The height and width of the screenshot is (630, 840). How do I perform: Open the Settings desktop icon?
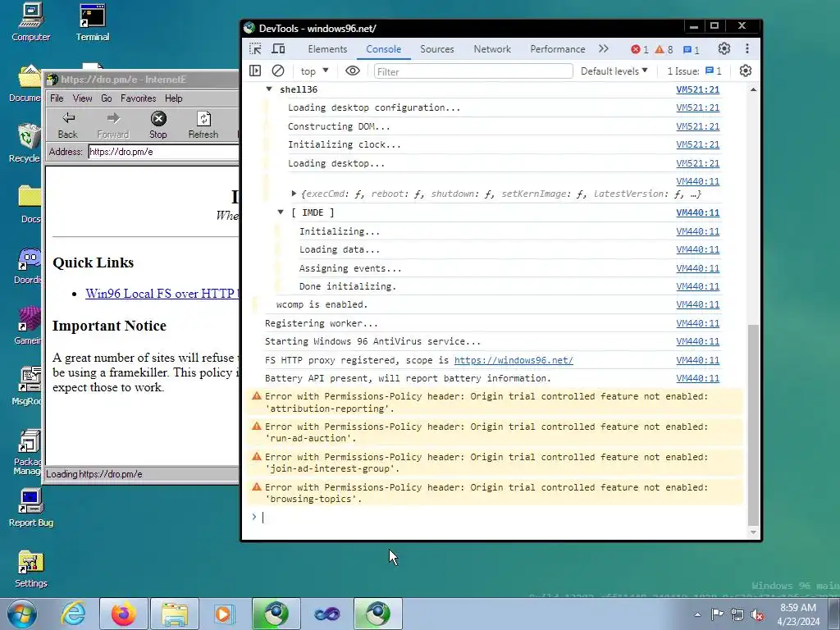click(x=31, y=569)
